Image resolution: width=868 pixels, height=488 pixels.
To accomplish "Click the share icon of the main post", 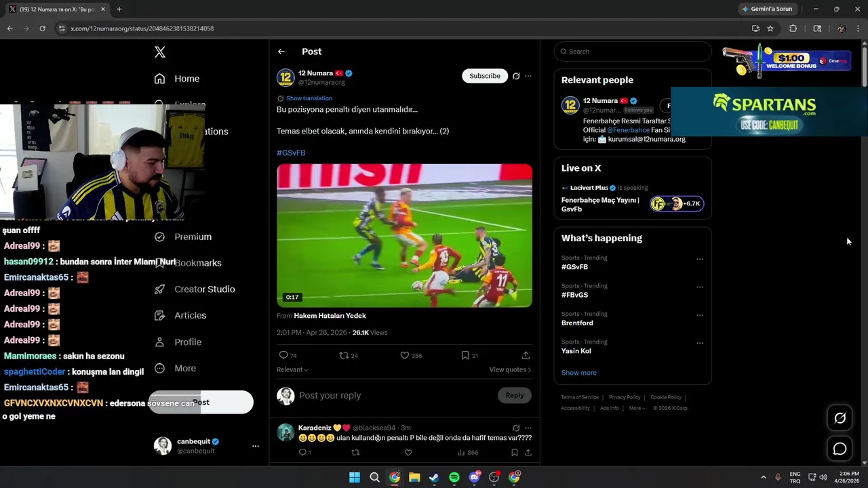I will pos(526,355).
